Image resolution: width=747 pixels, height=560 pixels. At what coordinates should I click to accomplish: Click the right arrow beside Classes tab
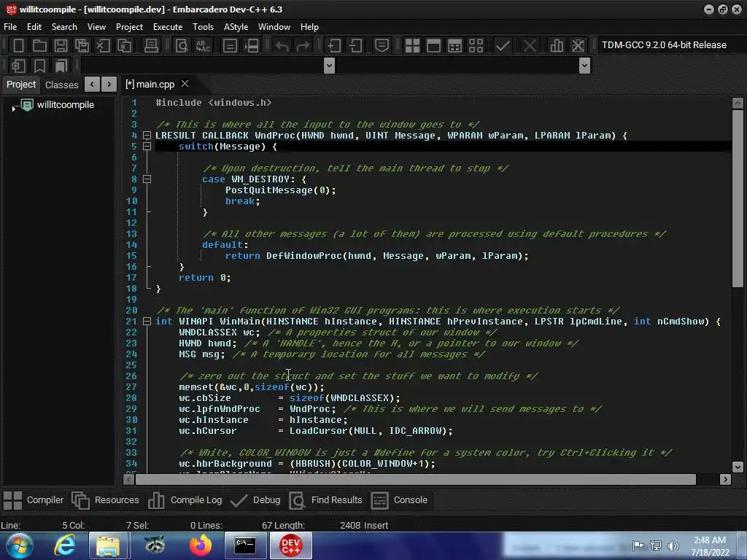pos(109,85)
